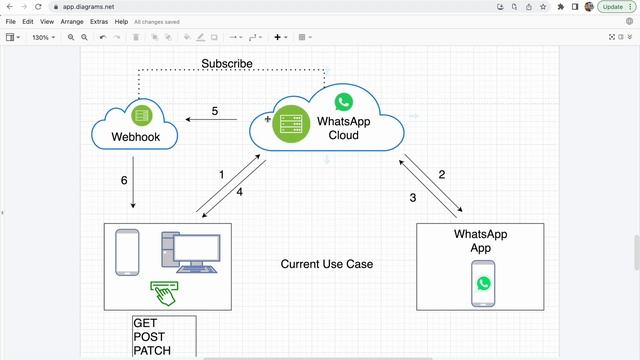Select the Webhook cloud shape

(135, 124)
